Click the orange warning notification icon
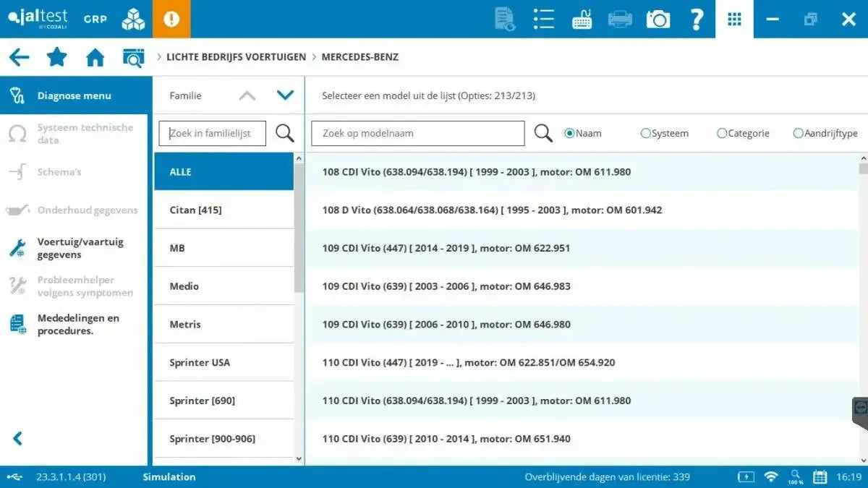This screenshot has width=868, height=488. point(171,19)
